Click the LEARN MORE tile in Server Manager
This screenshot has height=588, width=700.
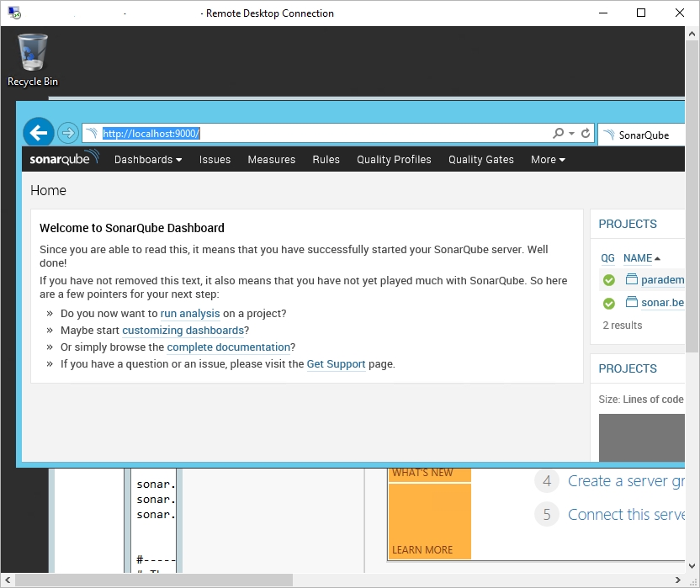429,521
